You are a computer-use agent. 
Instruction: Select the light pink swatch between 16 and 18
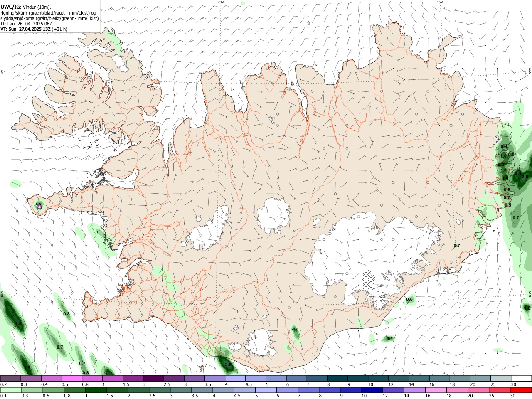pos(435,390)
